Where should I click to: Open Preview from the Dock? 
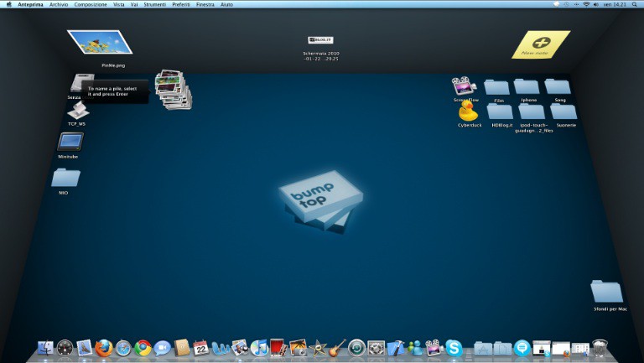pos(240,348)
